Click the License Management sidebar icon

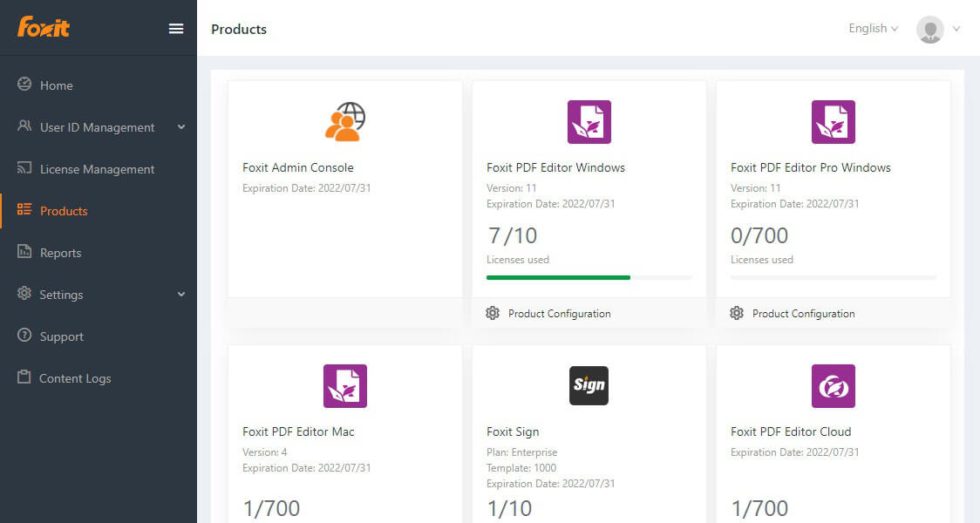[x=24, y=168]
